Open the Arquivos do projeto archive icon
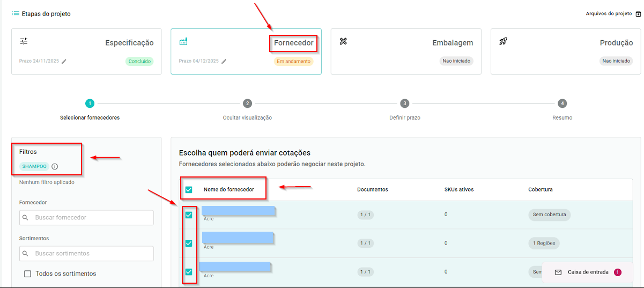Screen dimensions: 644x288 pos(638,14)
